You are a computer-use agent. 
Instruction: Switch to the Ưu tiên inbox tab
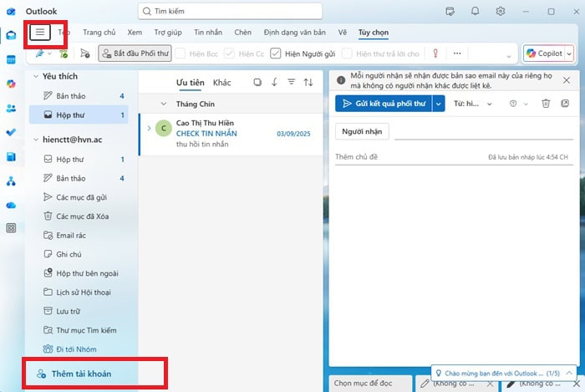pyautogui.click(x=191, y=83)
